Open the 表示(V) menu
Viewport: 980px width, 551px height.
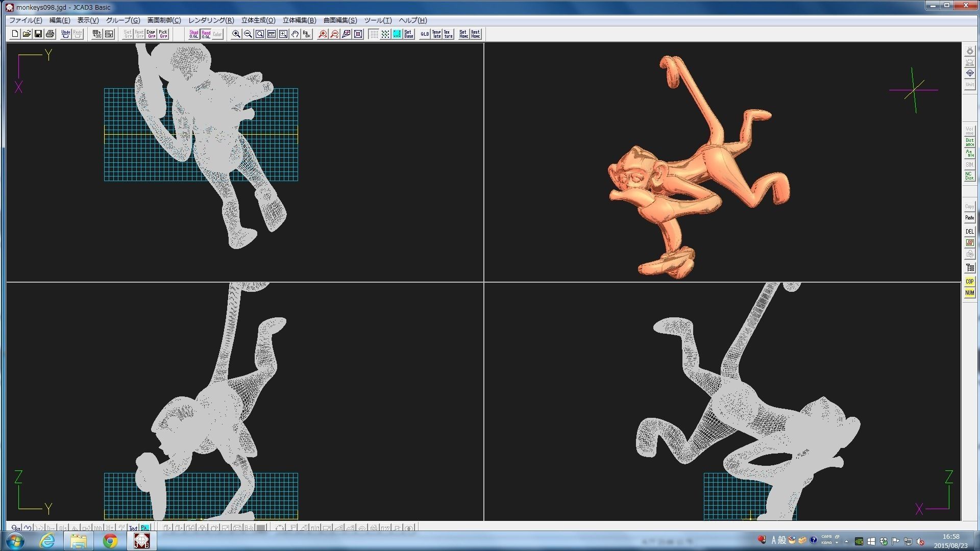tap(88, 20)
